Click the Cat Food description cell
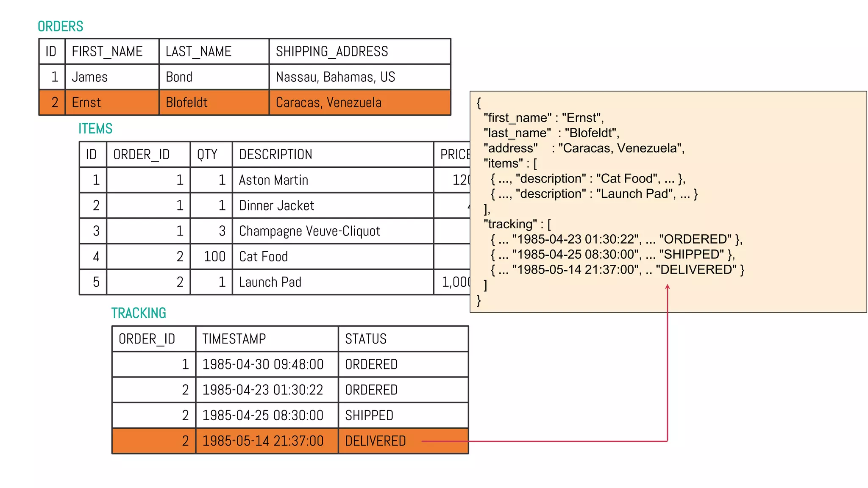 263,256
